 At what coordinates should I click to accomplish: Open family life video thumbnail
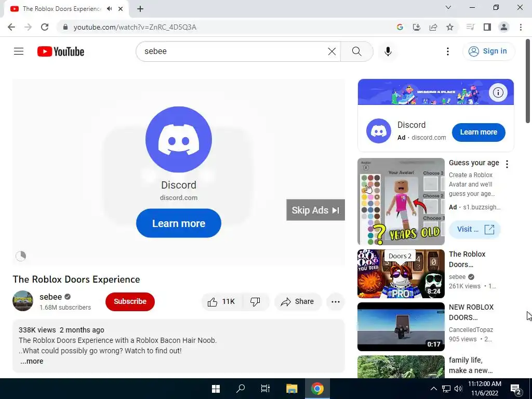(x=401, y=367)
